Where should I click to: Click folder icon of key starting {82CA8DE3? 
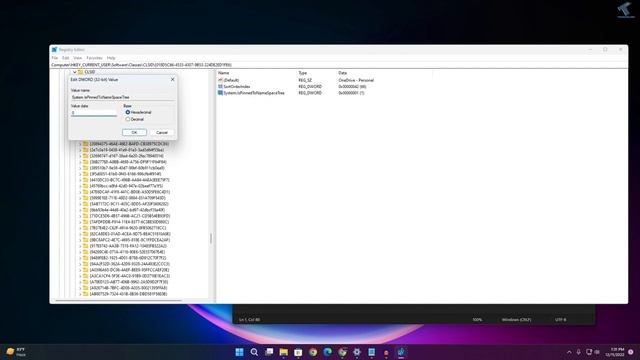point(86,234)
